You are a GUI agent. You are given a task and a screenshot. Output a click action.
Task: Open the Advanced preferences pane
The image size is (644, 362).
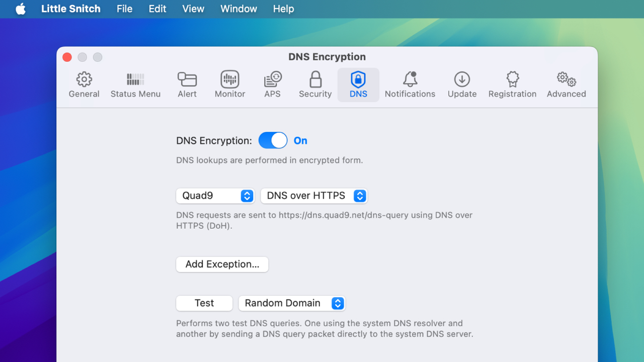click(x=567, y=85)
